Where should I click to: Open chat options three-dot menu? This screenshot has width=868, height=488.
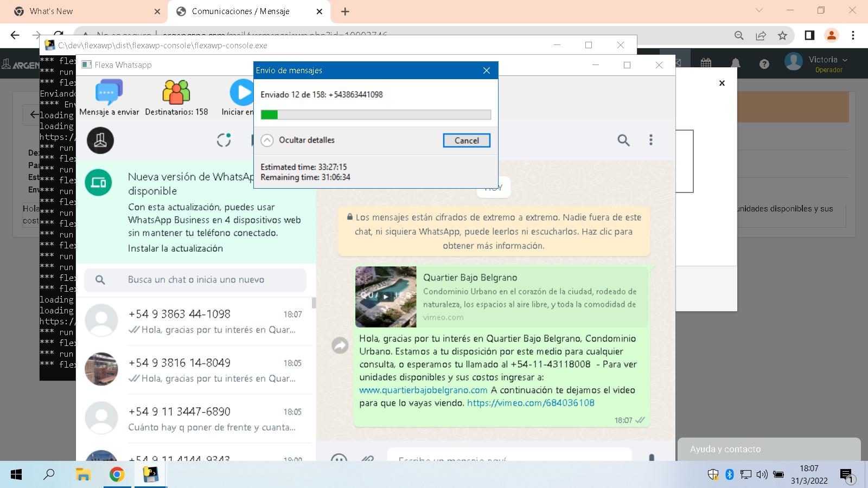(x=651, y=140)
